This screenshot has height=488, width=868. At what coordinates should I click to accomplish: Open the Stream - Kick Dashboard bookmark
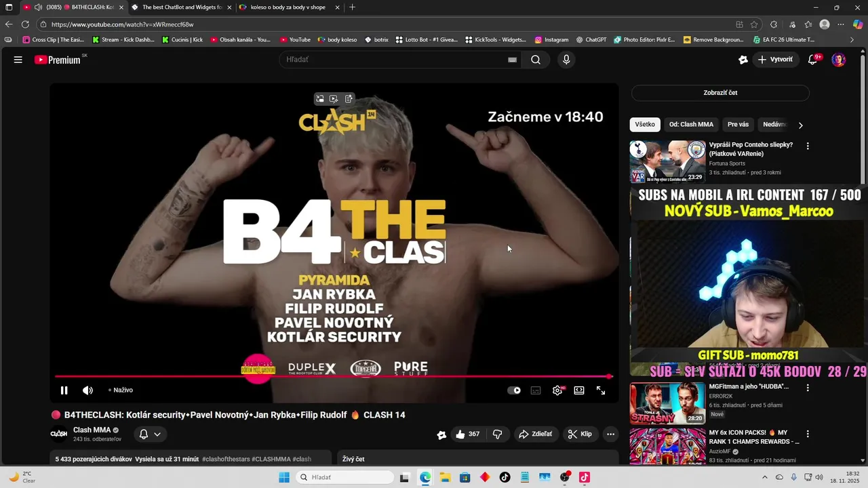pyautogui.click(x=123, y=40)
